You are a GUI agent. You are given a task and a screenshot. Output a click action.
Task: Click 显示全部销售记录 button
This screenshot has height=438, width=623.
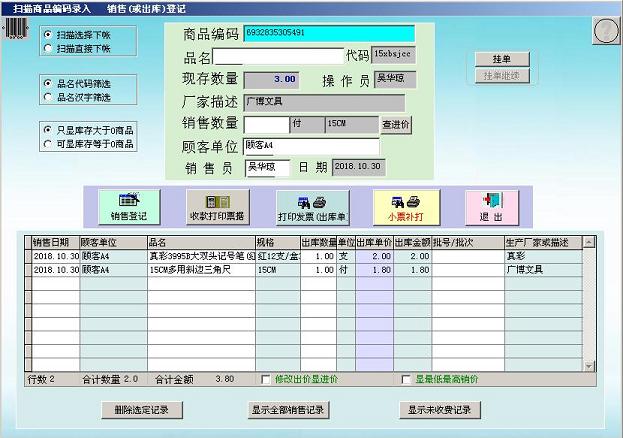(x=288, y=410)
